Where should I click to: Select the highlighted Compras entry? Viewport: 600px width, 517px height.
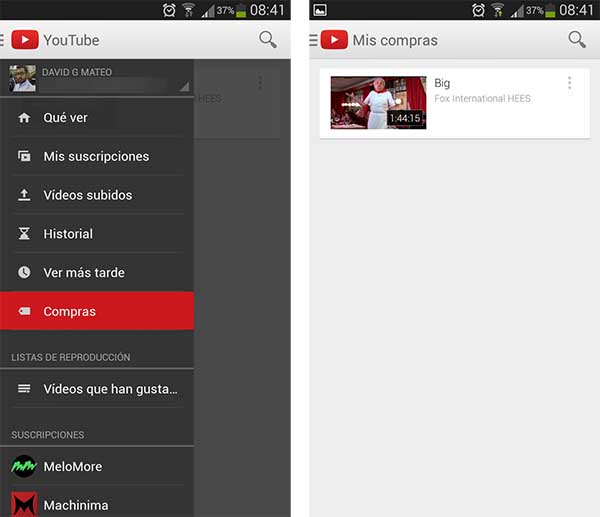coord(97,311)
